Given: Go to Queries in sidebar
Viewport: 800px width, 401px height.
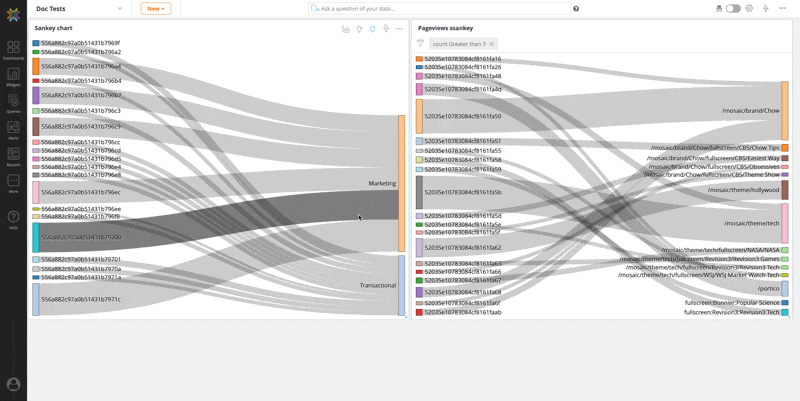Looking at the screenshot, I should (13, 102).
